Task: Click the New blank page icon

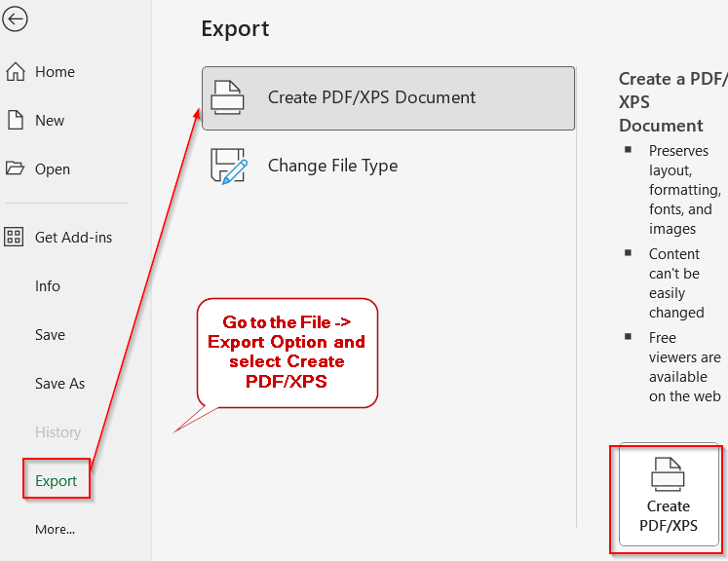Action: [16, 120]
